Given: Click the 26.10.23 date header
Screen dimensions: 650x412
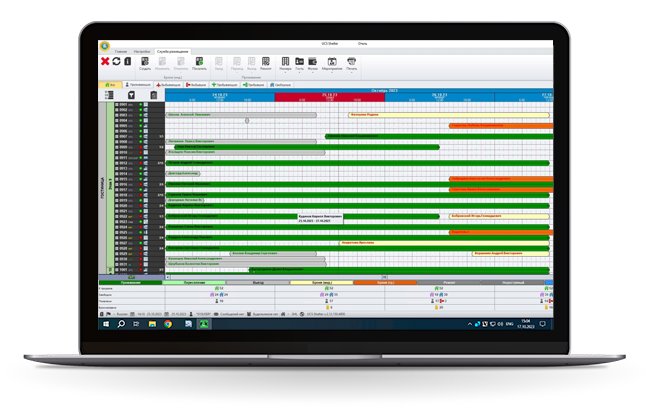Looking at the screenshot, I should 439,97.
